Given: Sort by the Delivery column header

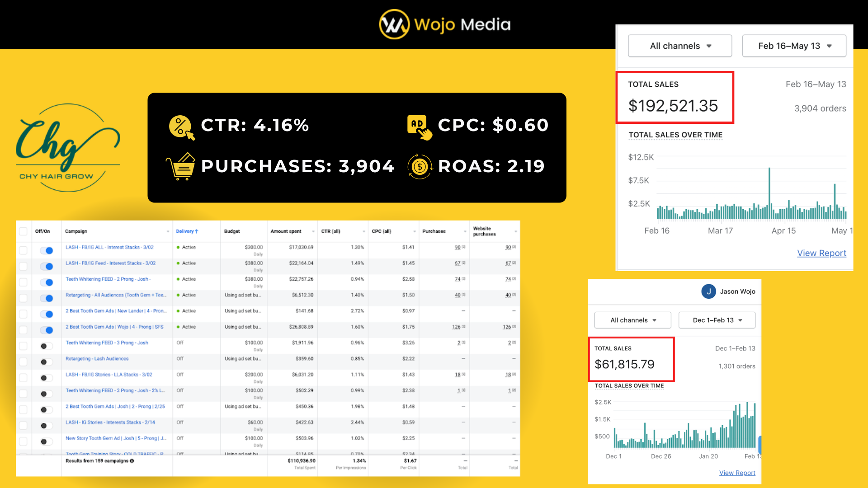Looking at the screenshot, I should click(187, 231).
